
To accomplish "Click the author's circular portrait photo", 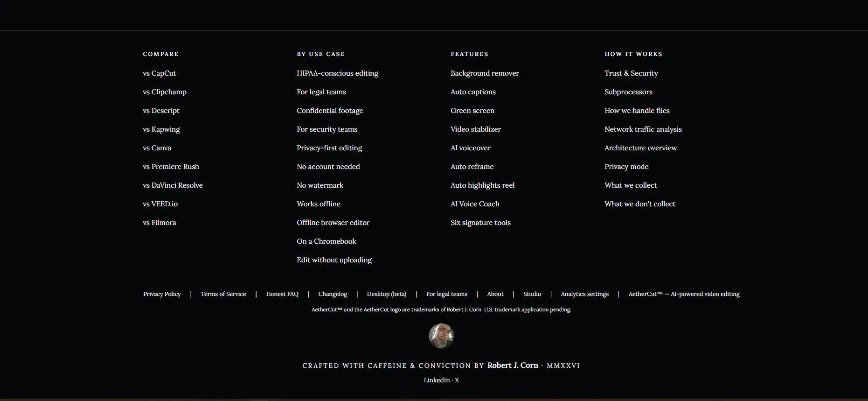I will (441, 336).
